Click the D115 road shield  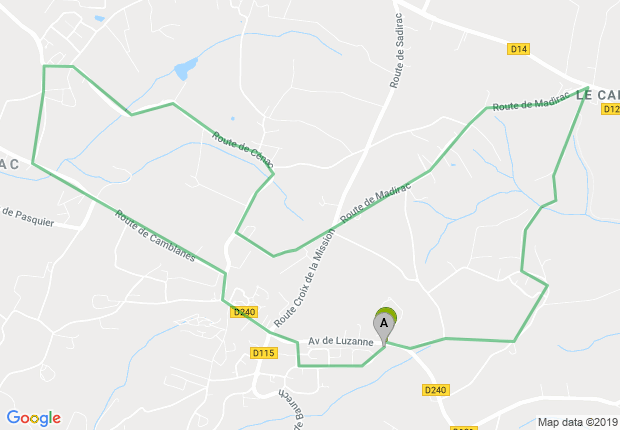coord(264,353)
